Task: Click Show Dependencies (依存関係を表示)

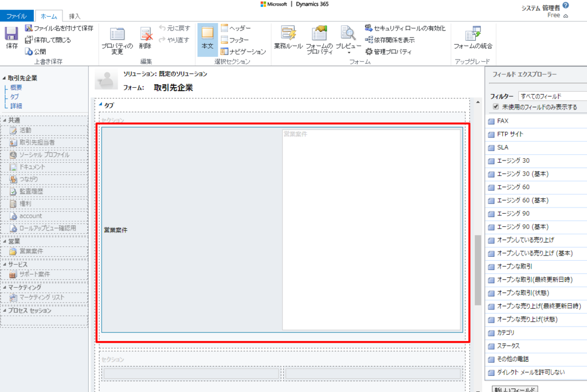Action: point(390,40)
